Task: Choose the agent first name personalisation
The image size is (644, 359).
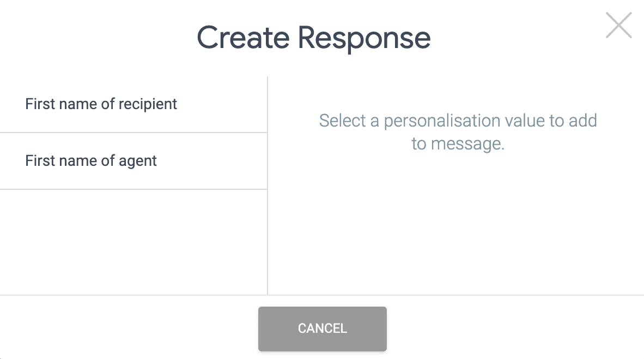Action: pos(133,161)
